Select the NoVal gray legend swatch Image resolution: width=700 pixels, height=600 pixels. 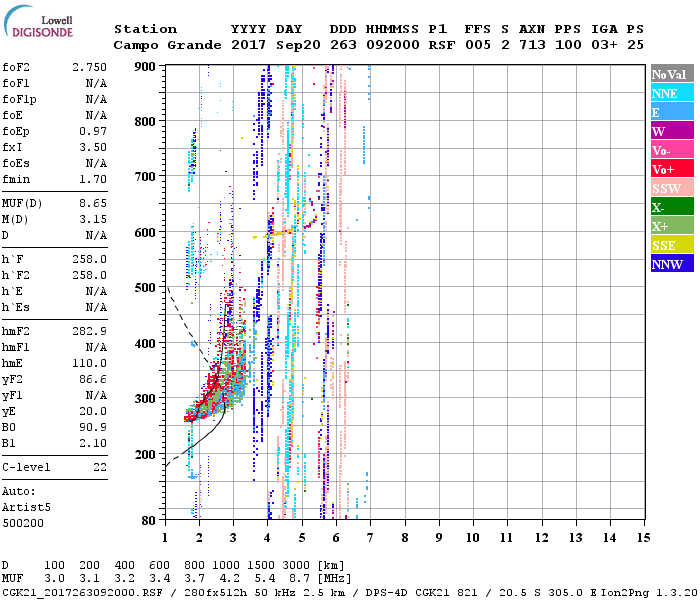coord(672,74)
